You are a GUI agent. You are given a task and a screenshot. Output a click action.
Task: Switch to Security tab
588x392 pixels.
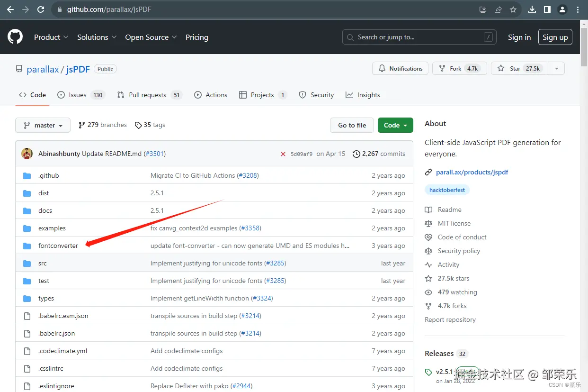(x=316, y=95)
